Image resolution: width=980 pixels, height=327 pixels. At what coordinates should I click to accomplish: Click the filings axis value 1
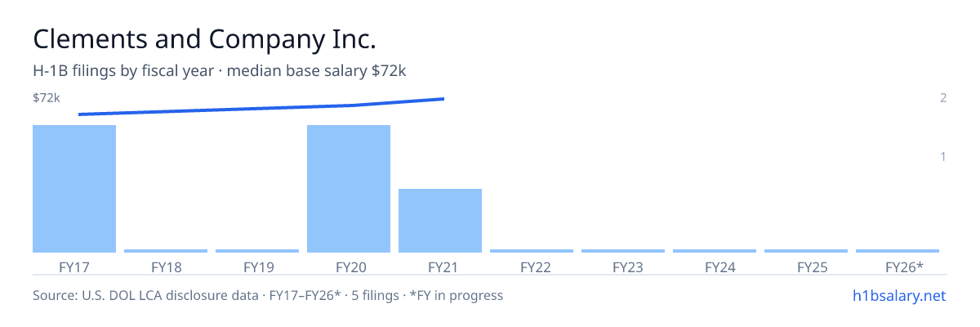pos(943,156)
